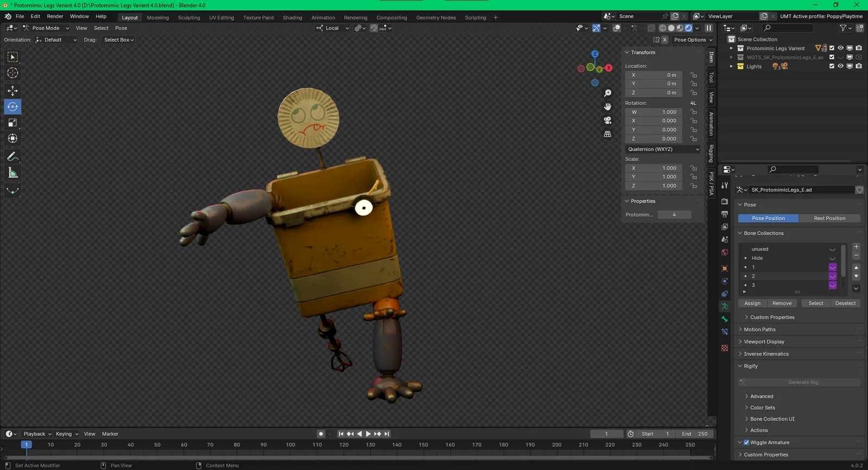Viewport: 868px width, 470px height.
Task: Hide the Lights collection in viewport
Action: click(x=840, y=66)
